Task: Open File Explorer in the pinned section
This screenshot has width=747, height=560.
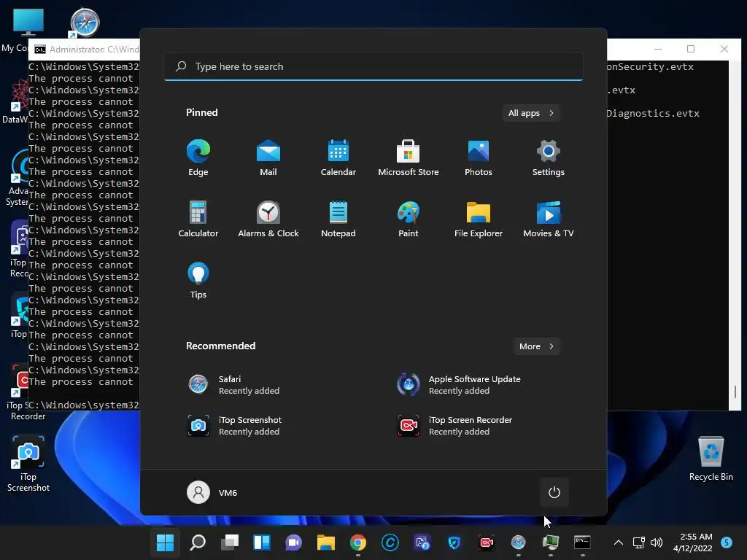Action: [x=479, y=219]
